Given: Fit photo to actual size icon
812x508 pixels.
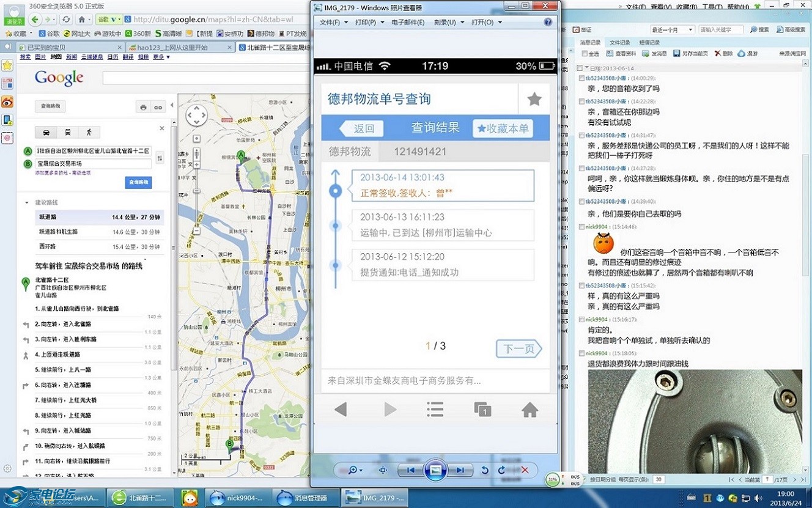Looking at the screenshot, I should point(383,470).
